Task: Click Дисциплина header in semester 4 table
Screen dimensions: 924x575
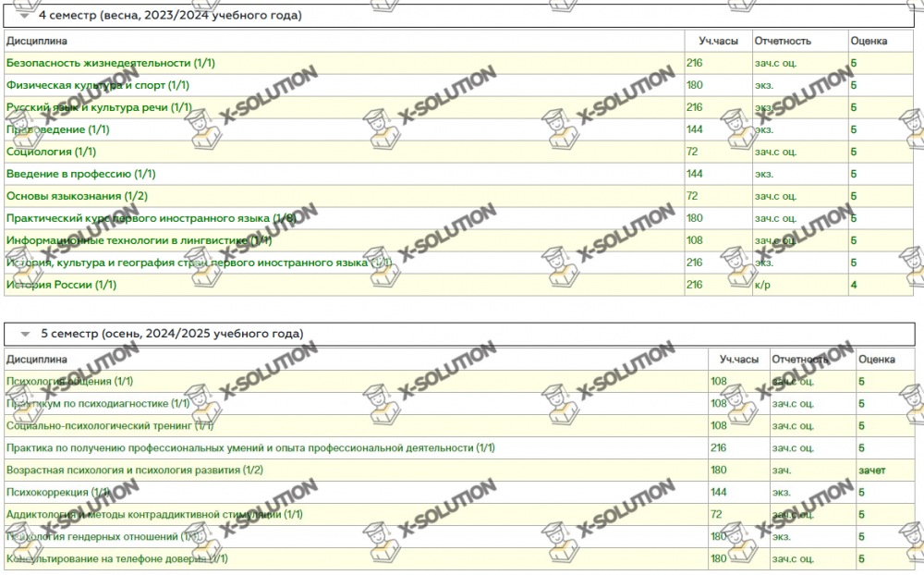Action: pos(37,42)
